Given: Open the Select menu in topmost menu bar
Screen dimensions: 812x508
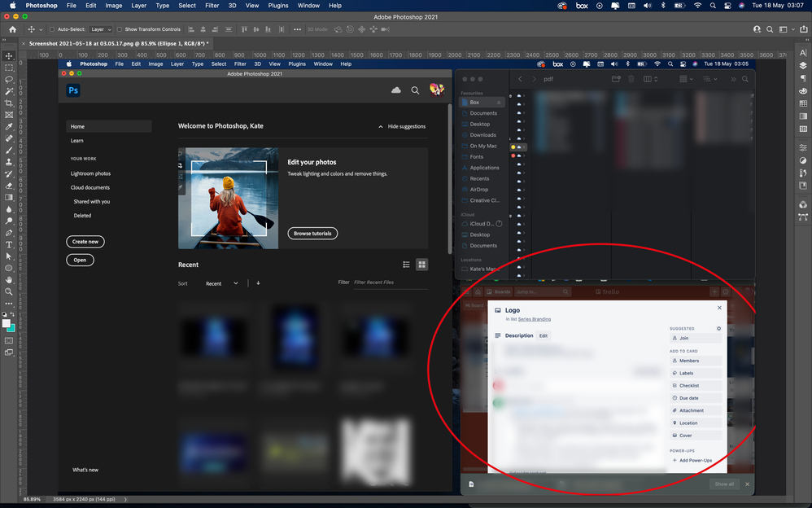Looking at the screenshot, I should [x=187, y=6].
